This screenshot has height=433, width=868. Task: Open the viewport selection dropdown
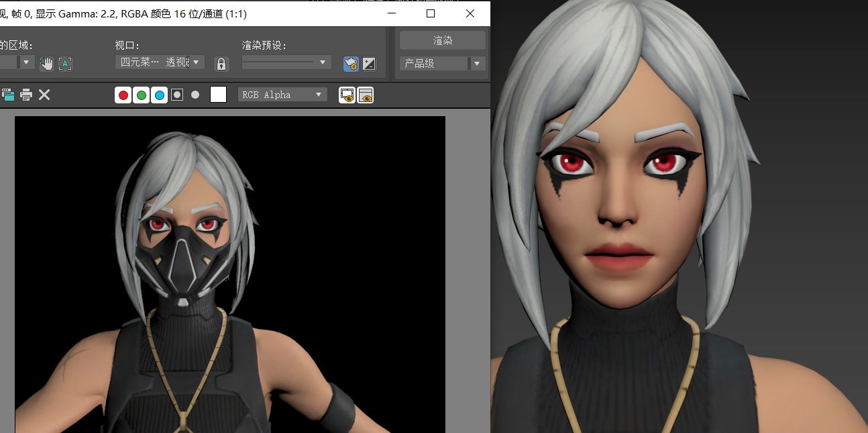(160, 62)
